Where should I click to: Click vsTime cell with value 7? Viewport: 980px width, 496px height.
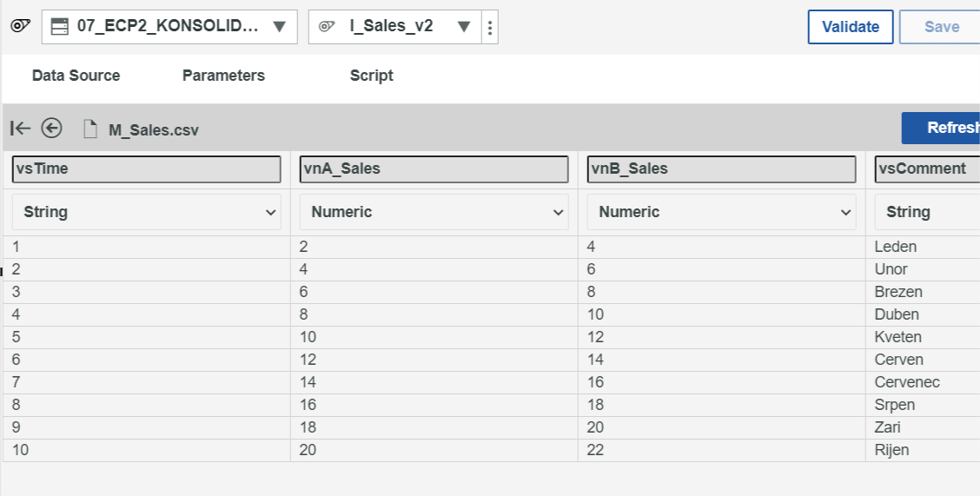coord(147,382)
